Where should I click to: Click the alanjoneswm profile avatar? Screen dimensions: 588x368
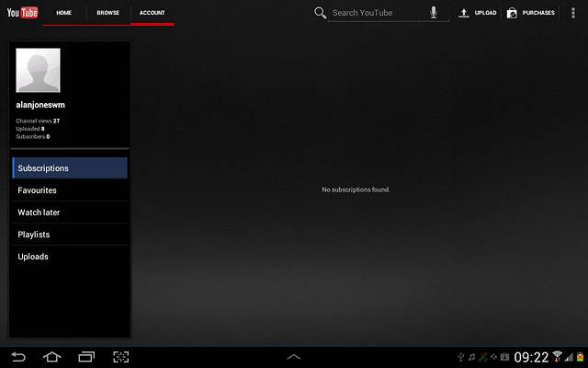pos(38,70)
